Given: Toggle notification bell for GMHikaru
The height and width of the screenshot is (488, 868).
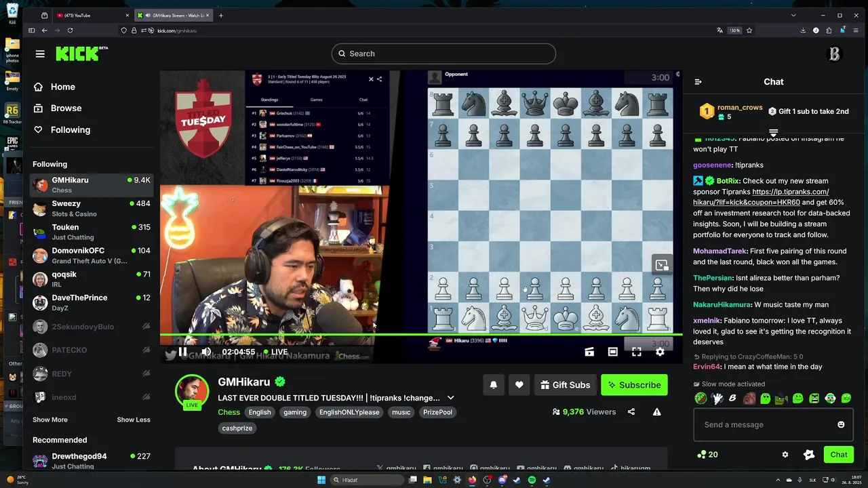Looking at the screenshot, I should pos(494,385).
